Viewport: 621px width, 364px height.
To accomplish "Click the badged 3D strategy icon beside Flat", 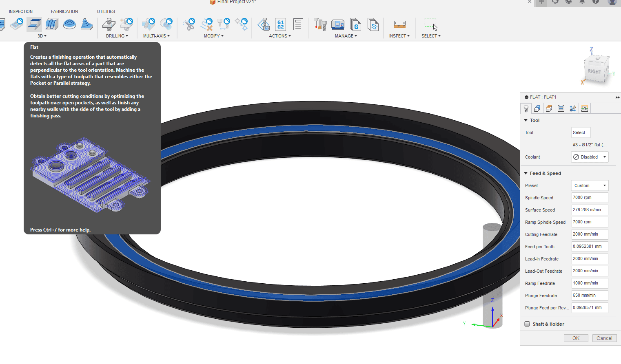I will (x=17, y=24).
